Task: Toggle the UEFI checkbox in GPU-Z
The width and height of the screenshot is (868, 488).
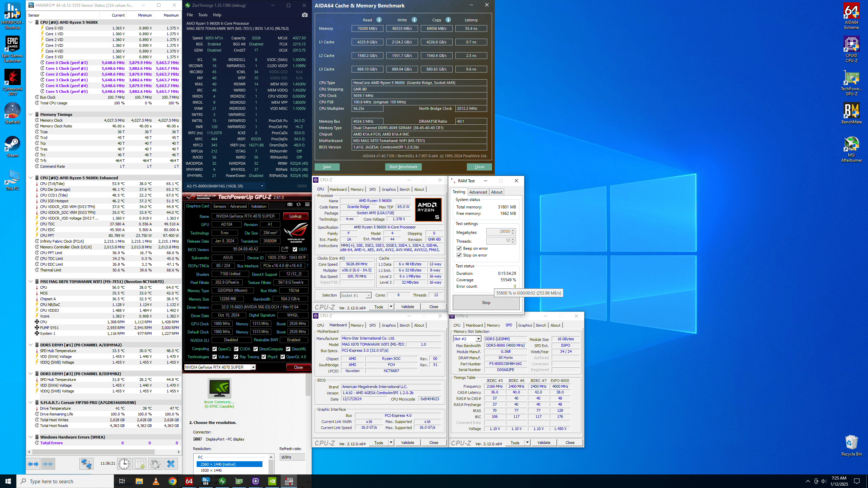Action: point(295,249)
